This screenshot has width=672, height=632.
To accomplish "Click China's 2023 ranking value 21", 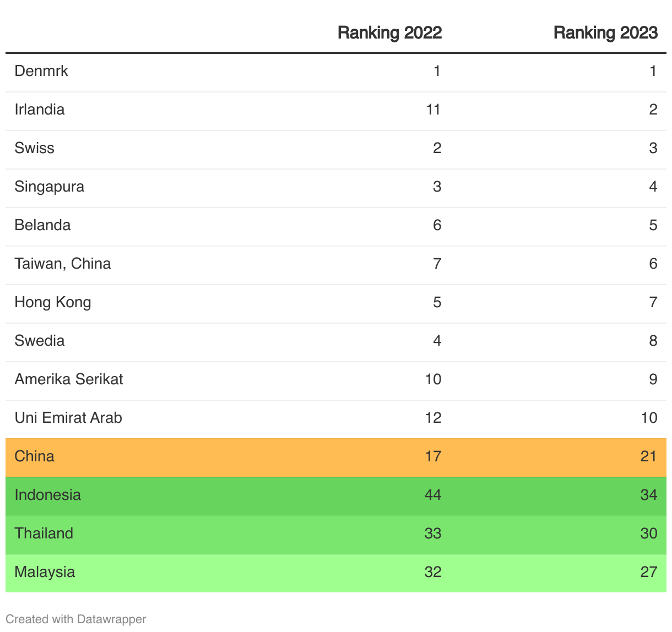I will (x=649, y=456).
